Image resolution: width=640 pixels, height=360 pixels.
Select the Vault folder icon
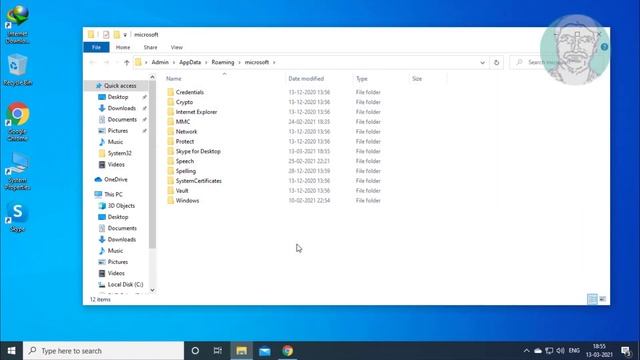click(171, 191)
